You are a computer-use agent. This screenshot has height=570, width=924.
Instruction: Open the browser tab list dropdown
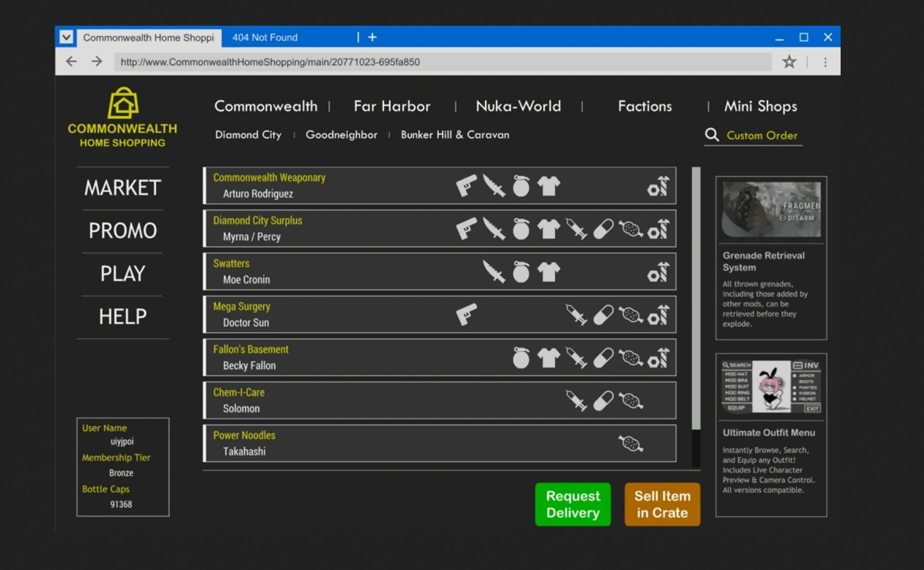(66, 37)
